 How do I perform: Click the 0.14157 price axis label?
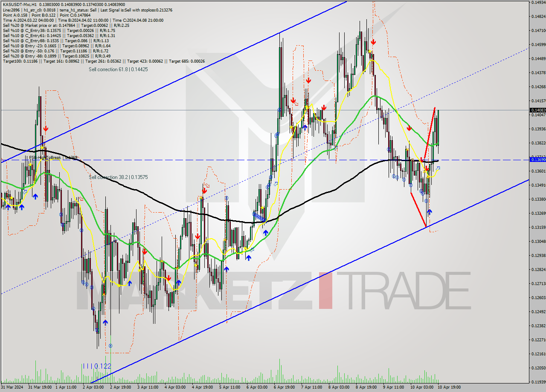pos(538,101)
